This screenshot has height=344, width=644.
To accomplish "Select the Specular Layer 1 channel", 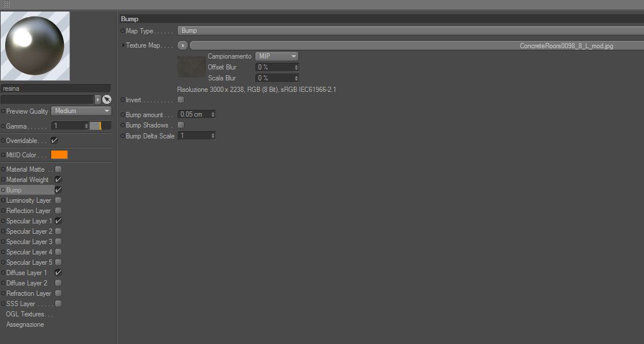I will (x=29, y=221).
